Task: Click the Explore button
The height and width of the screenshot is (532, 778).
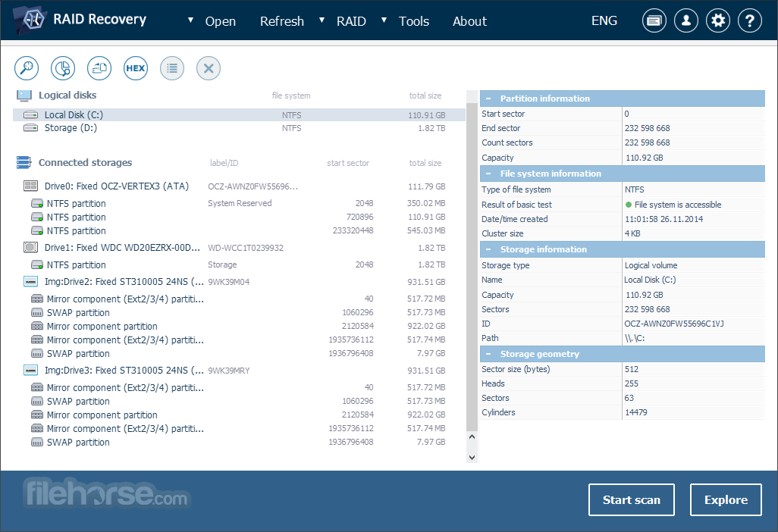Action: pos(726,499)
